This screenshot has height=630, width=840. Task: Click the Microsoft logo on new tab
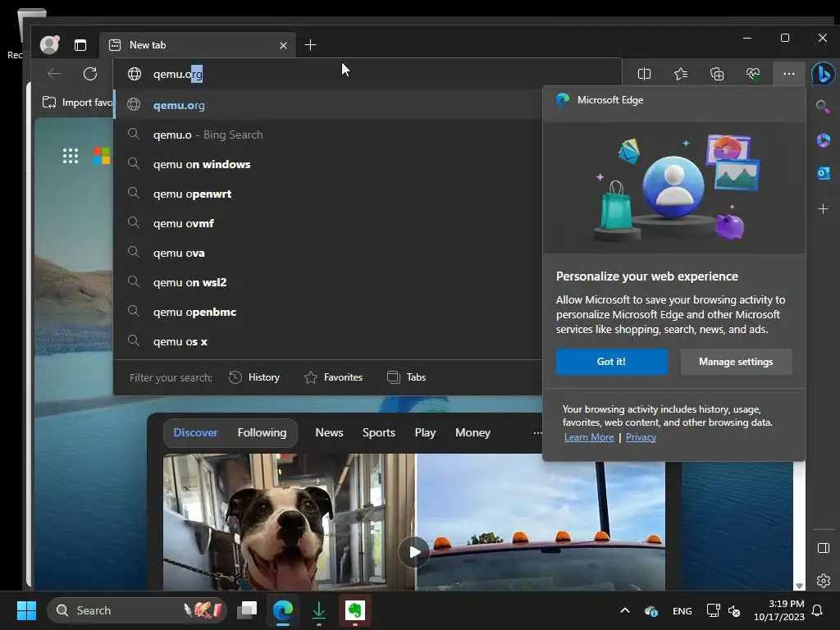pyautogui.click(x=102, y=156)
